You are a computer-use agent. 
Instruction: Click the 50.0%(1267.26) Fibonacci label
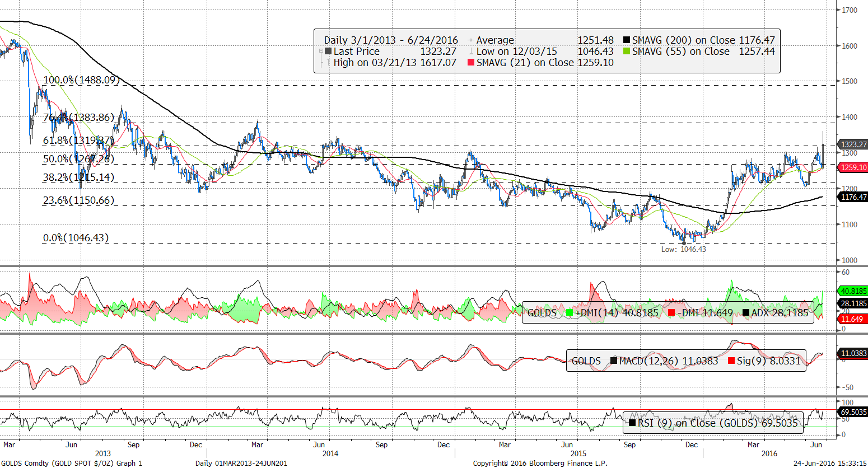click(x=79, y=159)
